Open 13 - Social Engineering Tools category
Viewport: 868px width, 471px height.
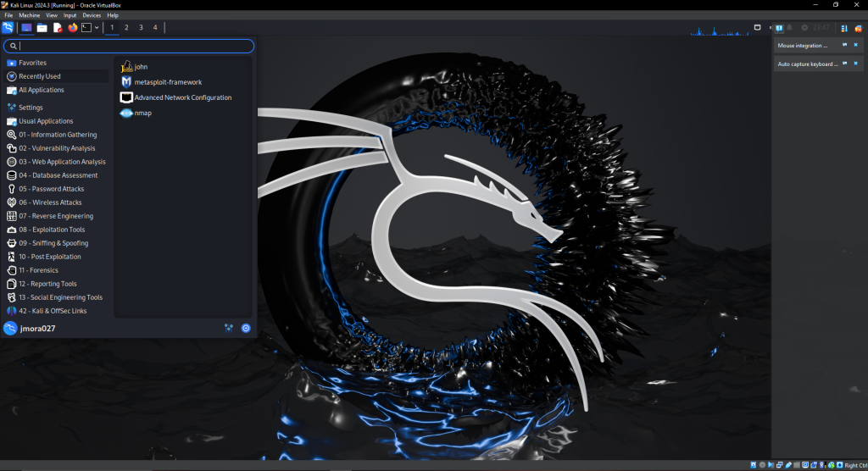[57, 298]
